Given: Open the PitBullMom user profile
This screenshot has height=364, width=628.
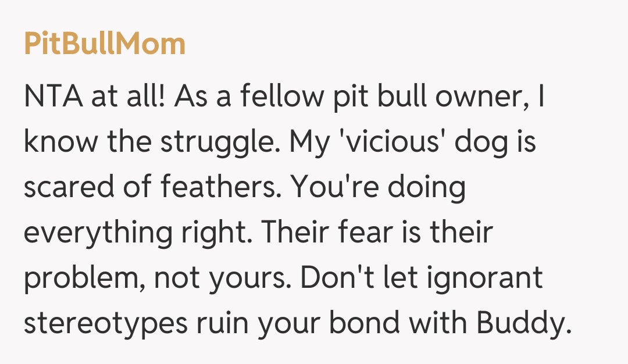Looking at the screenshot, I should tap(105, 44).
